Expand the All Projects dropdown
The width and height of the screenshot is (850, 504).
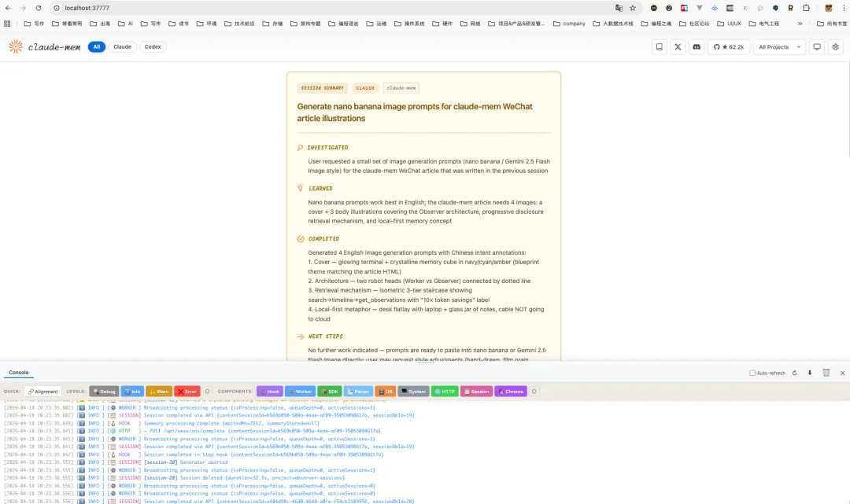[x=779, y=47]
